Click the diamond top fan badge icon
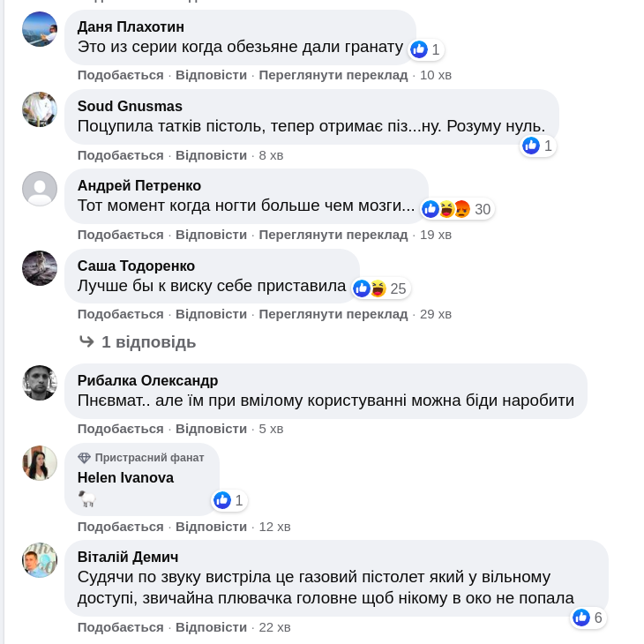Screen dimensions: 644x644 85,458
